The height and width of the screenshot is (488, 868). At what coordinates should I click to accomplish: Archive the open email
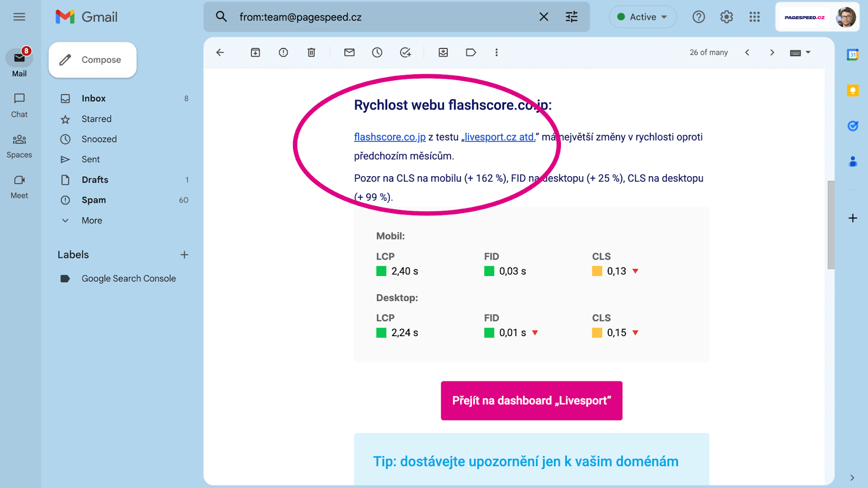[255, 52]
